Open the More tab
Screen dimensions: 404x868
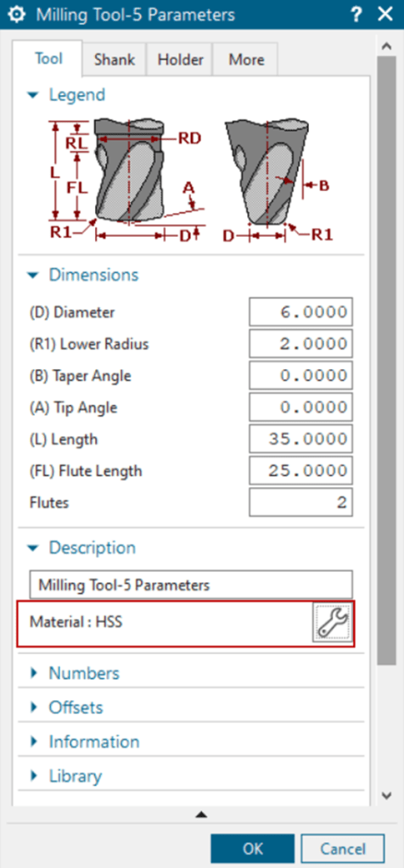(x=246, y=59)
